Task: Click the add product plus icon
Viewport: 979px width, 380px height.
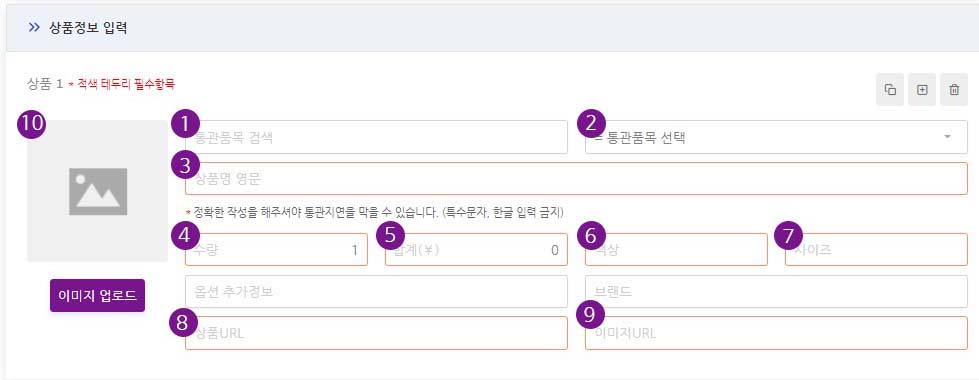Action: click(x=922, y=90)
